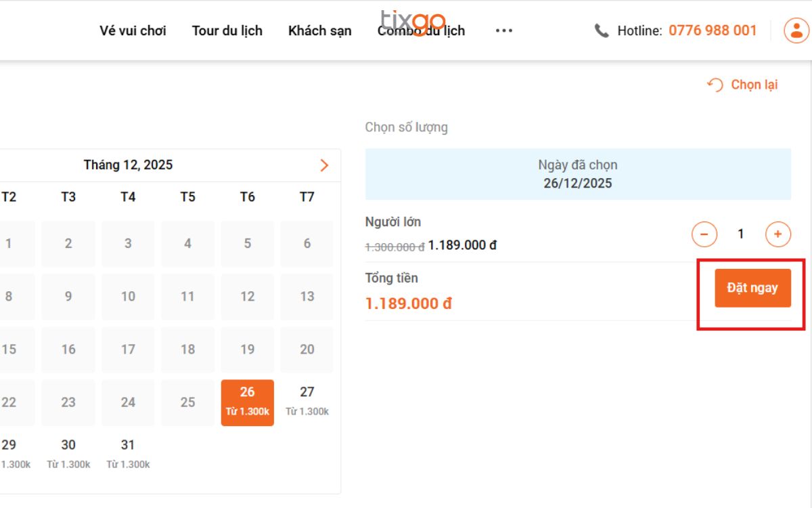Go to next month in calendar
Screen dimensions: 812x508
point(324,165)
